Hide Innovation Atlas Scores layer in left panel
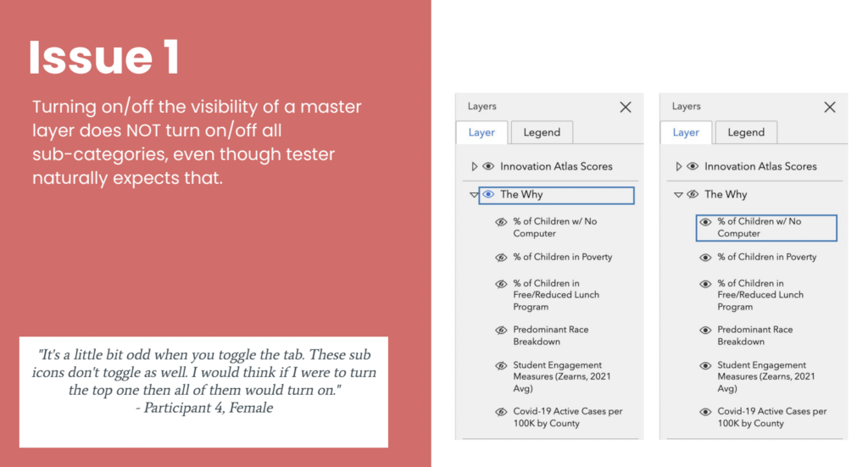868x467 pixels. click(488, 166)
